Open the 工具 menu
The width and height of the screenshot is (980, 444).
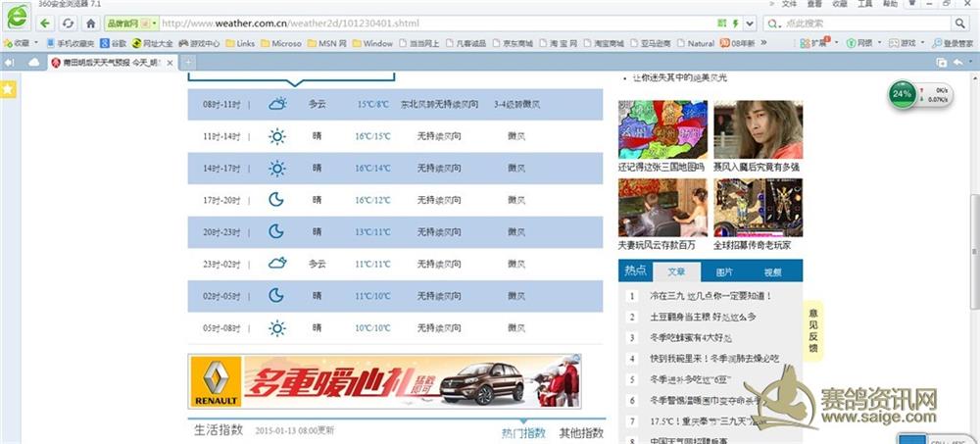[x=864, y=4]
